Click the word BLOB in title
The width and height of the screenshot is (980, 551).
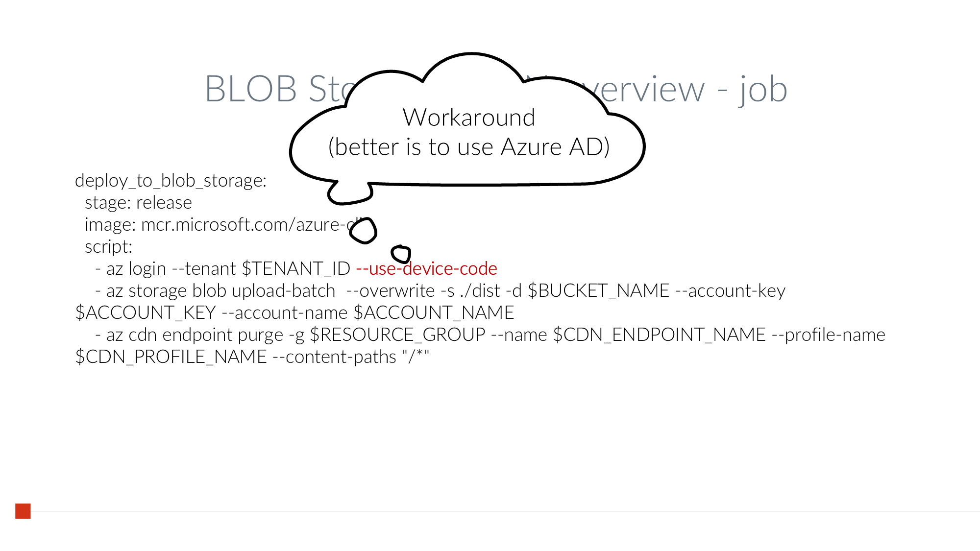(250, 89)
